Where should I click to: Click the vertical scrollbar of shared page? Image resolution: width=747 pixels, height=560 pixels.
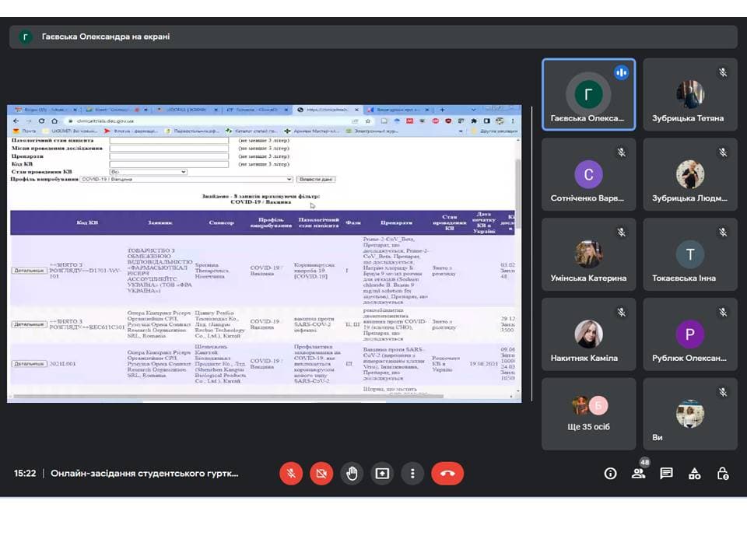[x=518, y=195]
